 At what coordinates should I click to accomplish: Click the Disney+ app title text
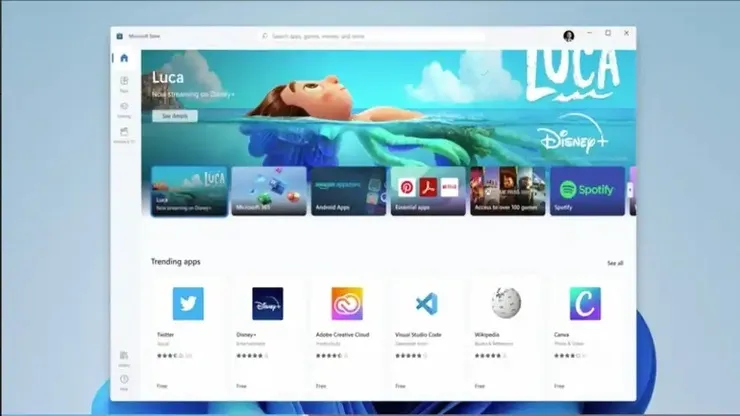[246, 335]
